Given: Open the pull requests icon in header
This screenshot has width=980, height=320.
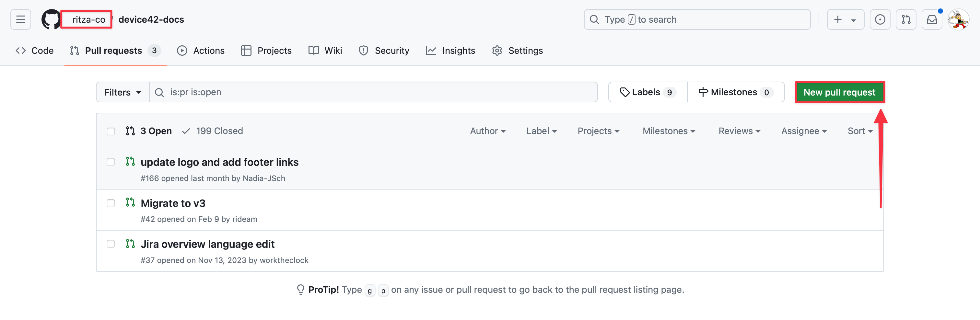Looking at the screenshot, I should tap(906, 19).
